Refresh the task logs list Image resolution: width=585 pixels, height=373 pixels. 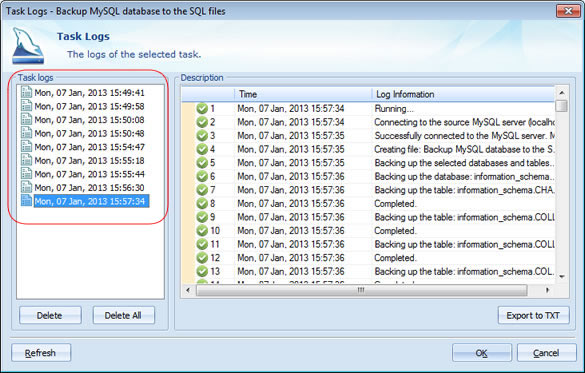(41, 353)
